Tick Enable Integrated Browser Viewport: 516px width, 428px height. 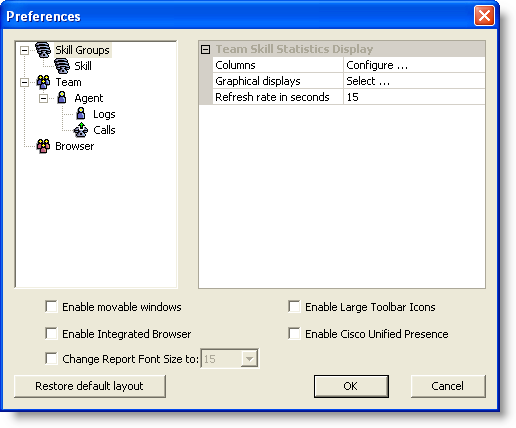[x=51, y=334]
